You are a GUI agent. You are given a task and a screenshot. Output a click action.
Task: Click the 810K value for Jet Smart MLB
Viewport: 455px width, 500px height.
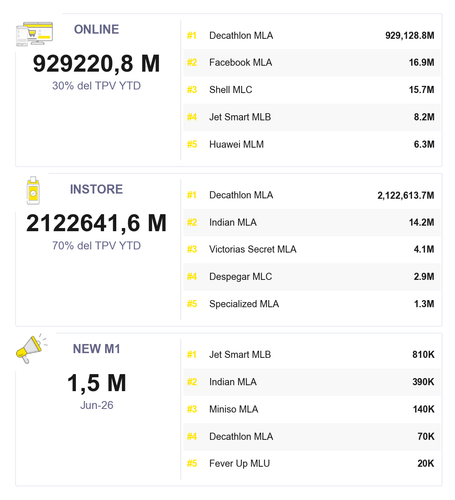(423, 355)
